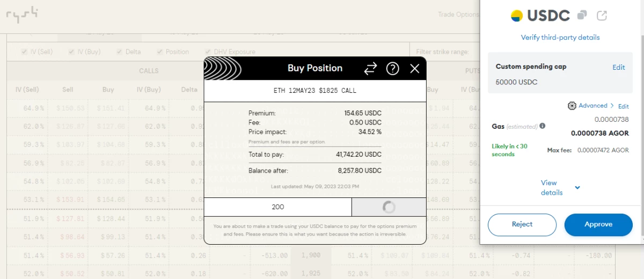
Task: Expand View details chevron
Action: [x=577, y=188]
